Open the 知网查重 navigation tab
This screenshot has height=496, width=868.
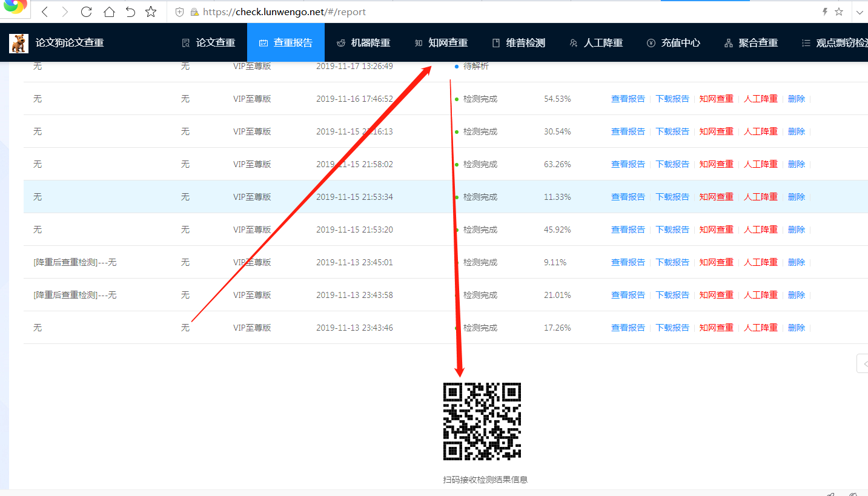441,43
